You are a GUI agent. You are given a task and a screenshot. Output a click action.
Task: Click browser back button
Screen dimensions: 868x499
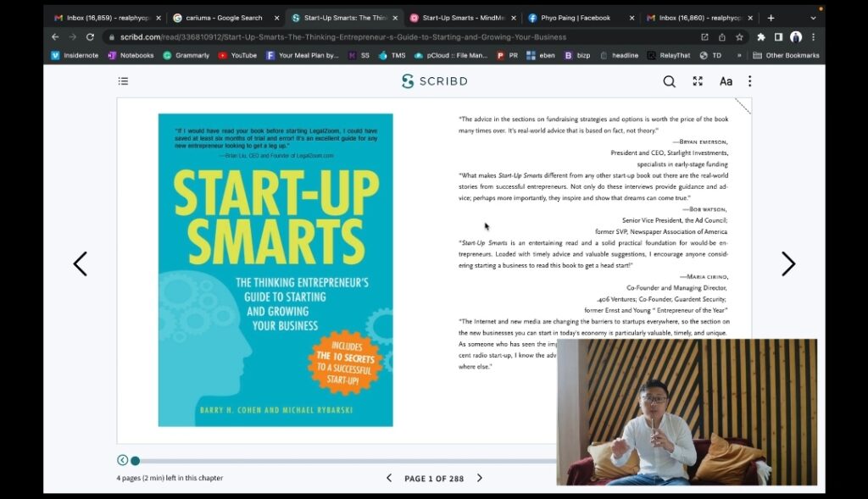[x=55, y=37]
